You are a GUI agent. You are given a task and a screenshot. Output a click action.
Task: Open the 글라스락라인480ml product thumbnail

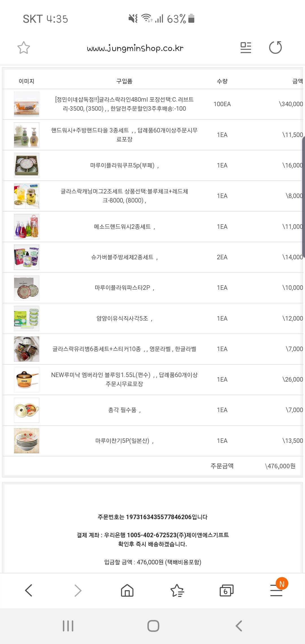pos(27,104)
